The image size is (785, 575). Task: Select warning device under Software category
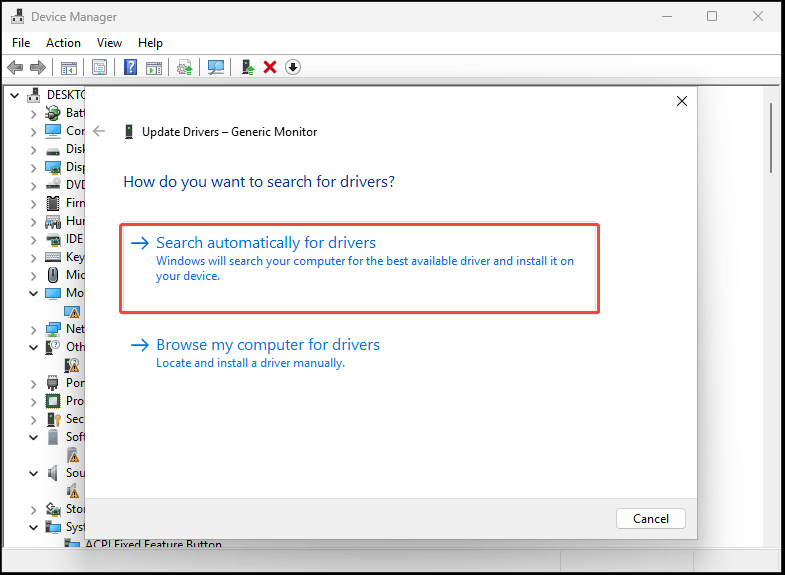point(73,455)
